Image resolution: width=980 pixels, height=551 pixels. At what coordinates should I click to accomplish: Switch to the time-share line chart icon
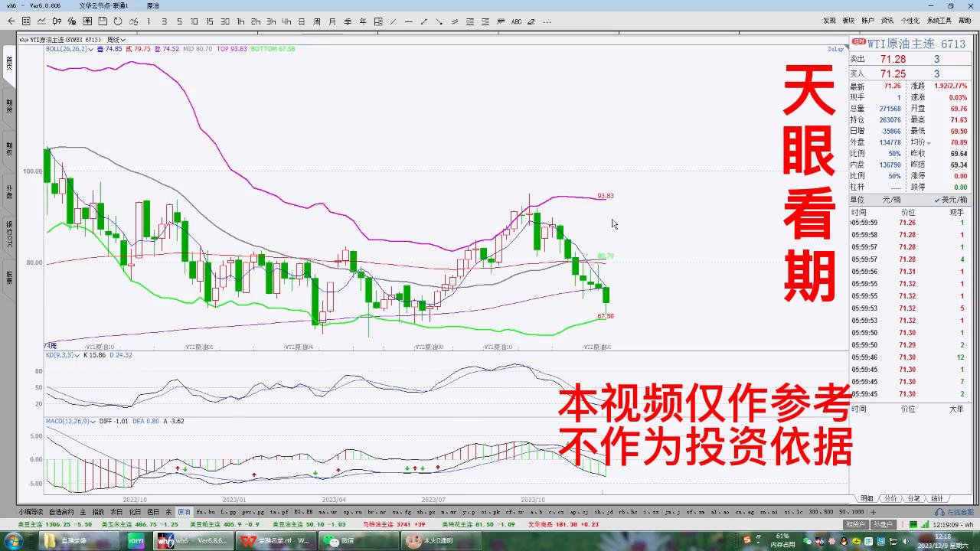point(41,21)
